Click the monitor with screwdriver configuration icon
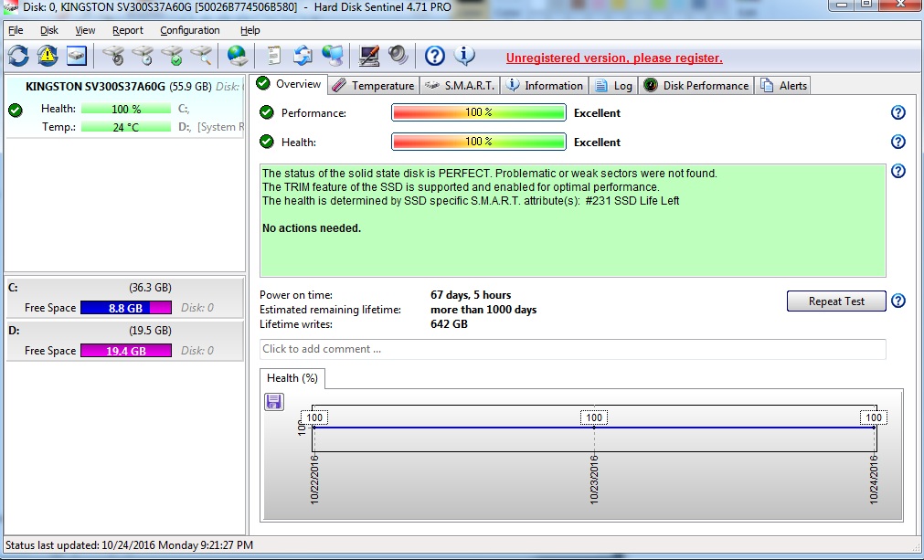 point(368,56)
